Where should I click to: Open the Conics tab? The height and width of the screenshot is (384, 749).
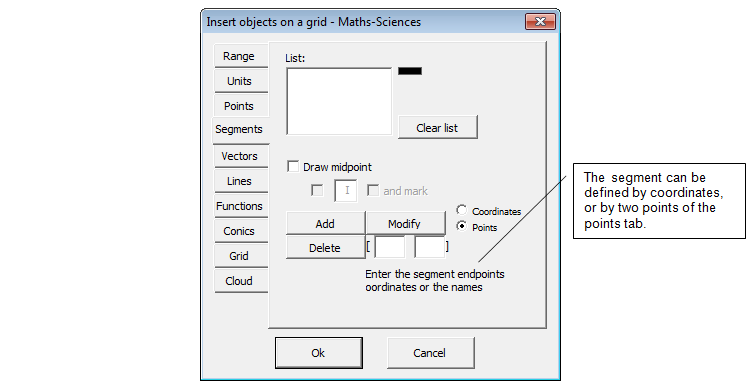(240, 231)
